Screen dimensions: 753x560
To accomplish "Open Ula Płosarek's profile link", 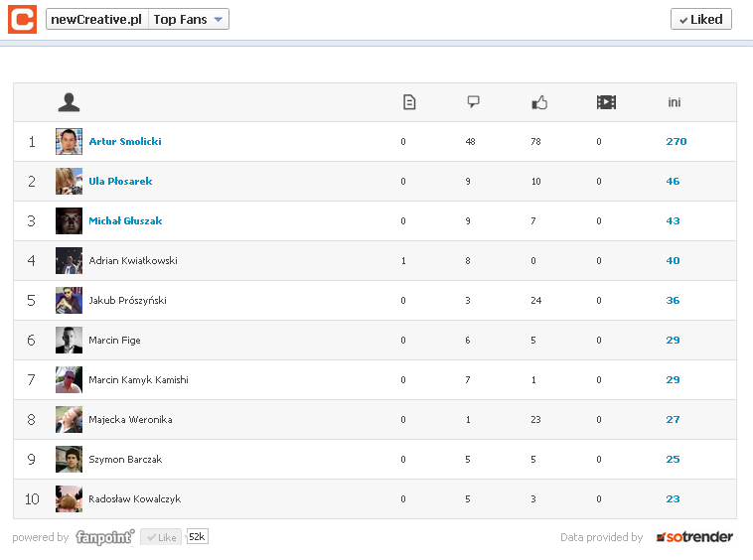I will [120, 182].
